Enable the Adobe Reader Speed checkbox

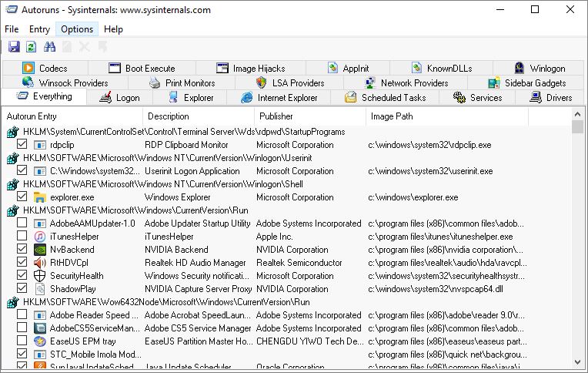pyautogui.click(x=22, y=314)
